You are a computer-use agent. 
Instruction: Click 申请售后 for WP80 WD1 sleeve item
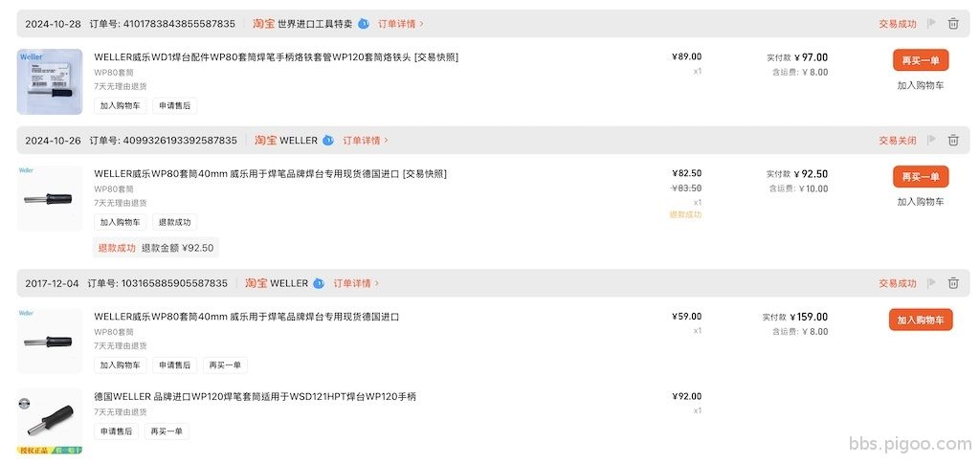click(x=174, y=105)
